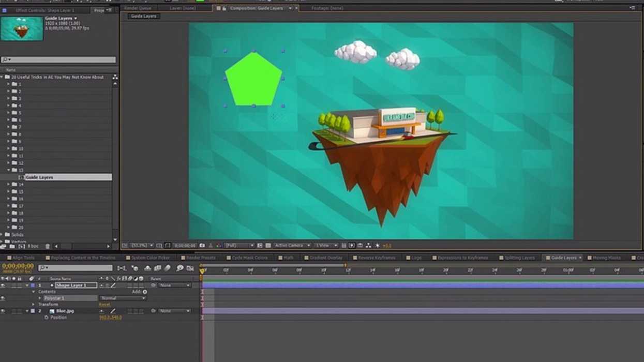
Task: Toggle Polystar 1 visibility eye
Action: 3,298
